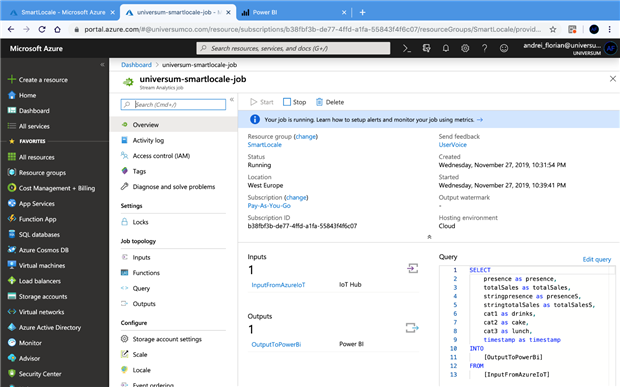Click the feedback smiley icon

coord(504,48)
